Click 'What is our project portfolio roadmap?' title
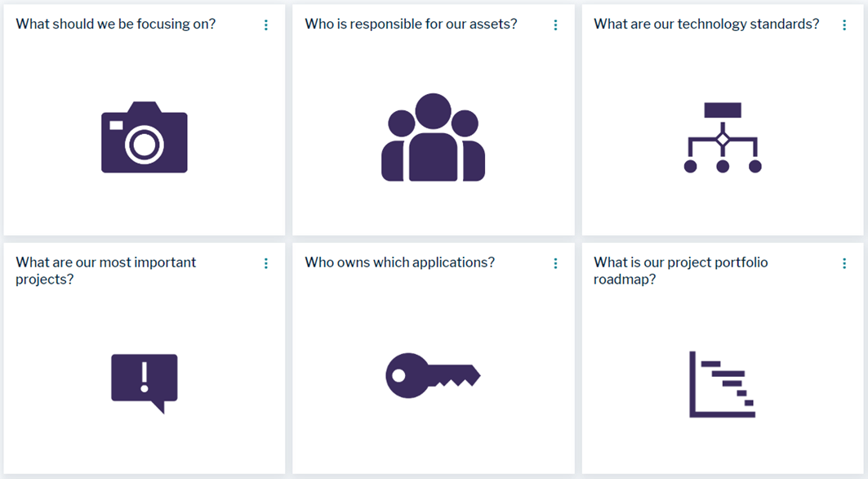Screen dimensions: 868x479 click(680, 271)
